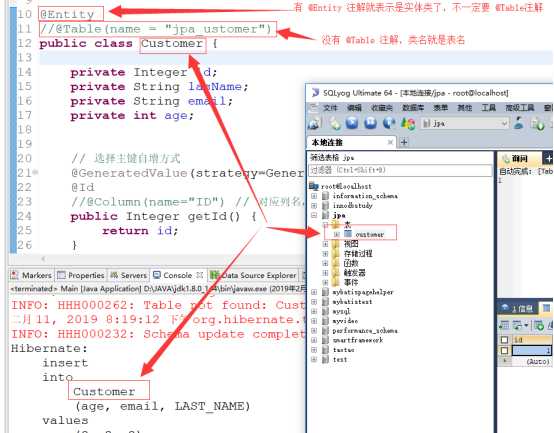This screenshot has width=554, height=433.
Task: Click the third blue execute-and-edit icon
Action: (x=389, y=123)
